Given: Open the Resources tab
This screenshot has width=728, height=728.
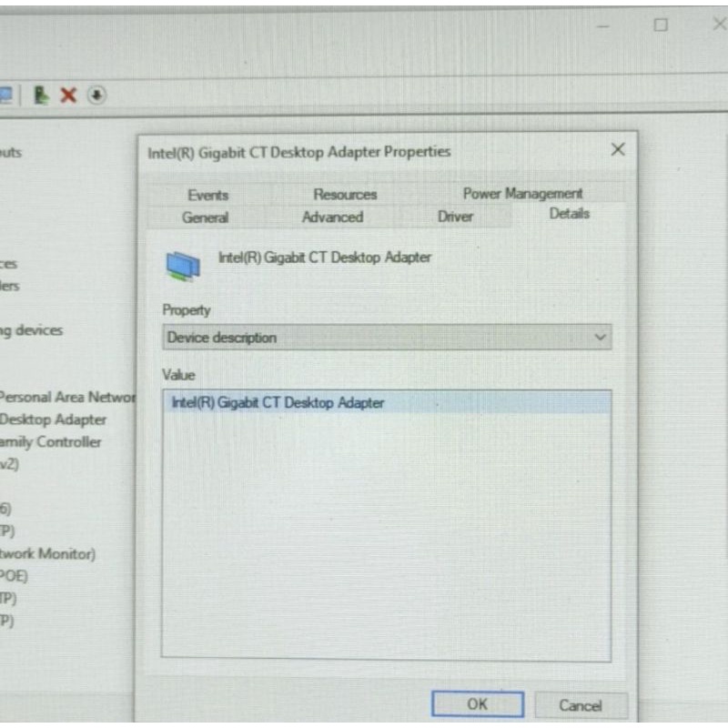Looking at the screenshot, I should (x=345, y=195).
